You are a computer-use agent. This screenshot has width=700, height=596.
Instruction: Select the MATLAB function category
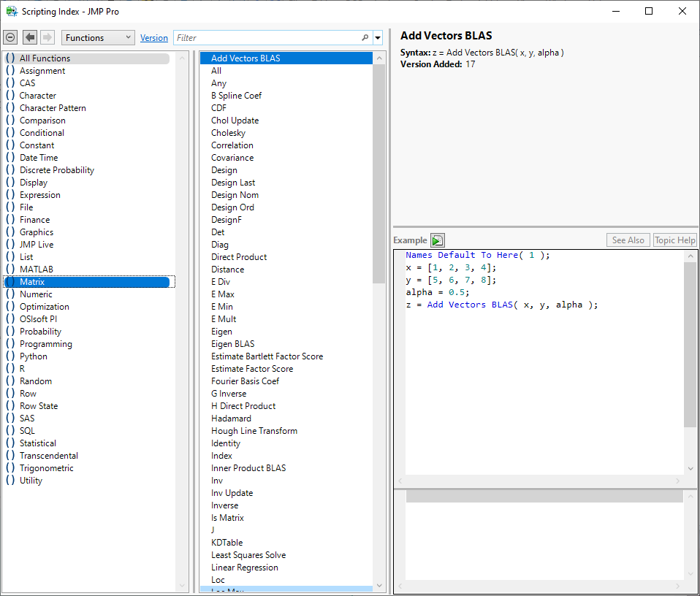pos(36,270)
